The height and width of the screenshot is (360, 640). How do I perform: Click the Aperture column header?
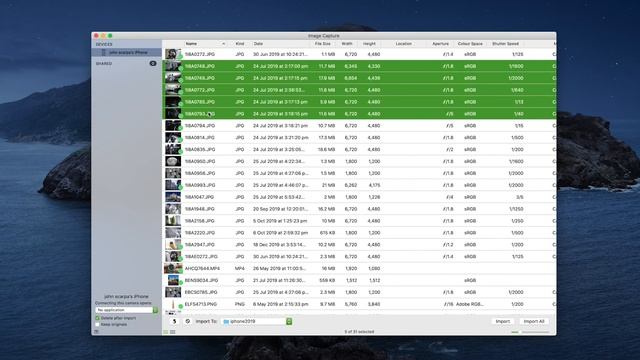click(x=440, y=44)
